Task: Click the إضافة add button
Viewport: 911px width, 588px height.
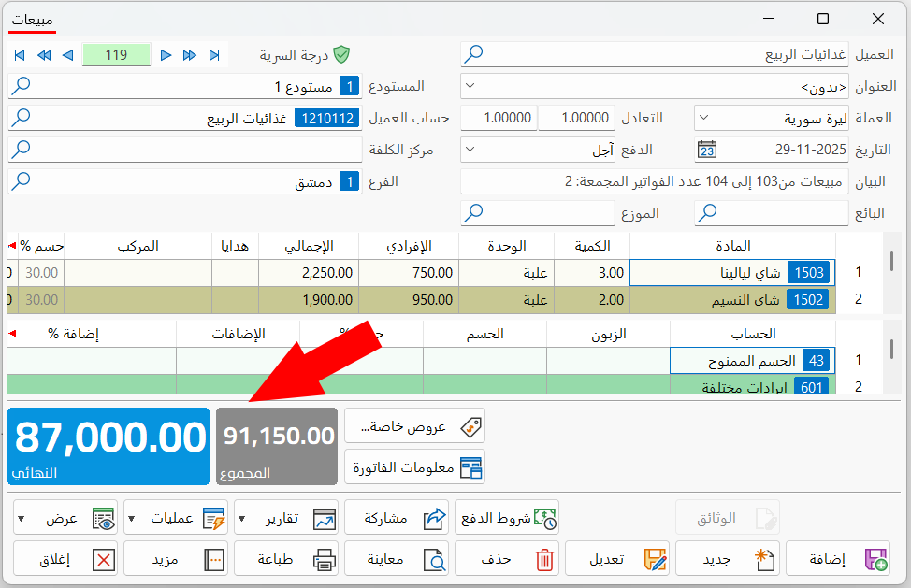Action: tap(838, 559)
